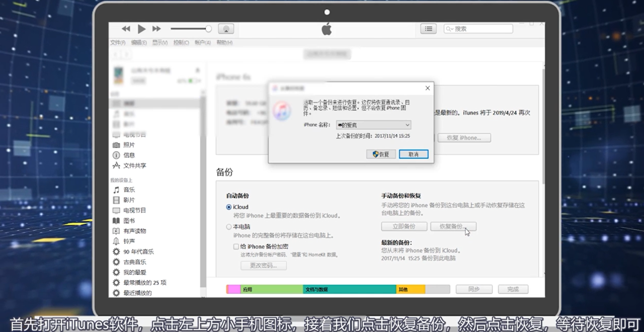The width and height of the screenshot is (644, 332).
Task: Open the 显示(V) menu
Action: coord(160,43)
